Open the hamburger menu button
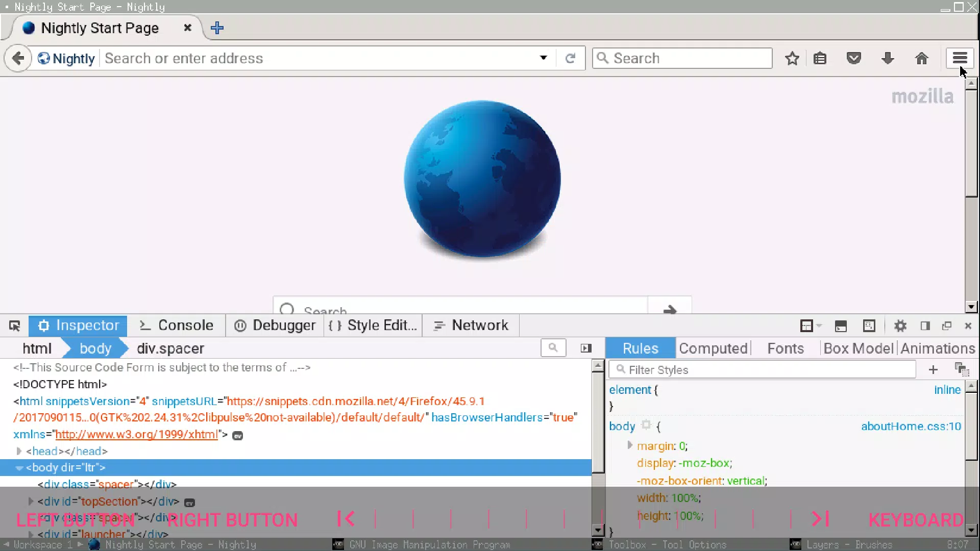 pos(960,58)
